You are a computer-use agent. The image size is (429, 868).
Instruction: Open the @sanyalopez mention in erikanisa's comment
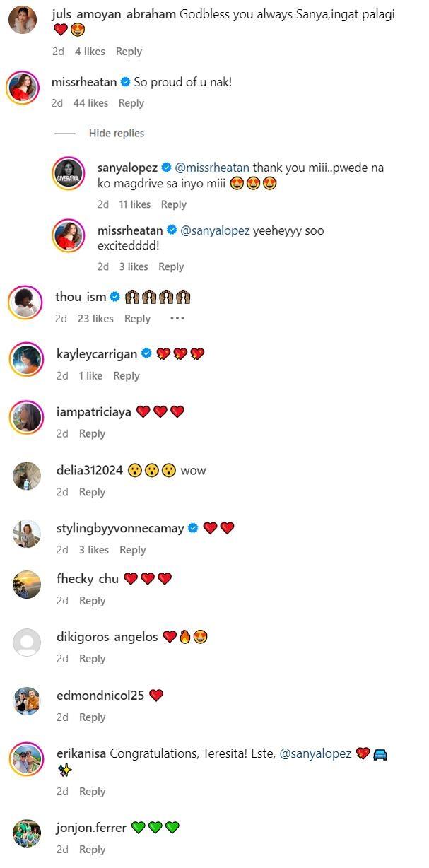(x=315, y=753)
